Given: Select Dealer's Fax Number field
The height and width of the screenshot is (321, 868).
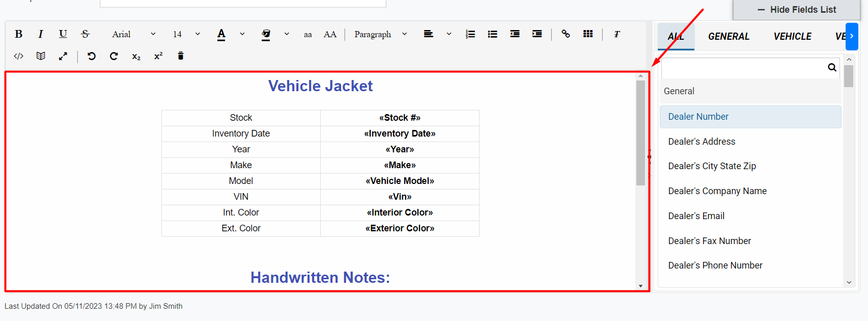Looking at the screenshot, I should click(750, 241).
